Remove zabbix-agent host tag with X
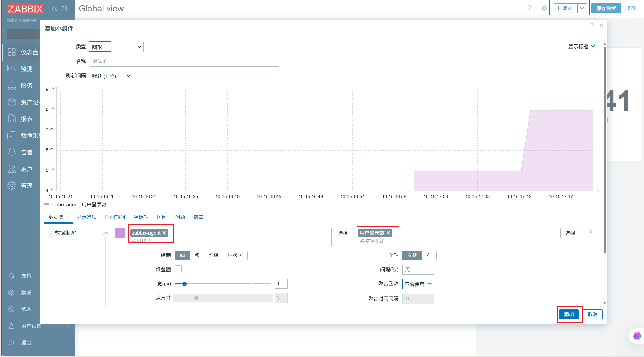 pos(164,233)
